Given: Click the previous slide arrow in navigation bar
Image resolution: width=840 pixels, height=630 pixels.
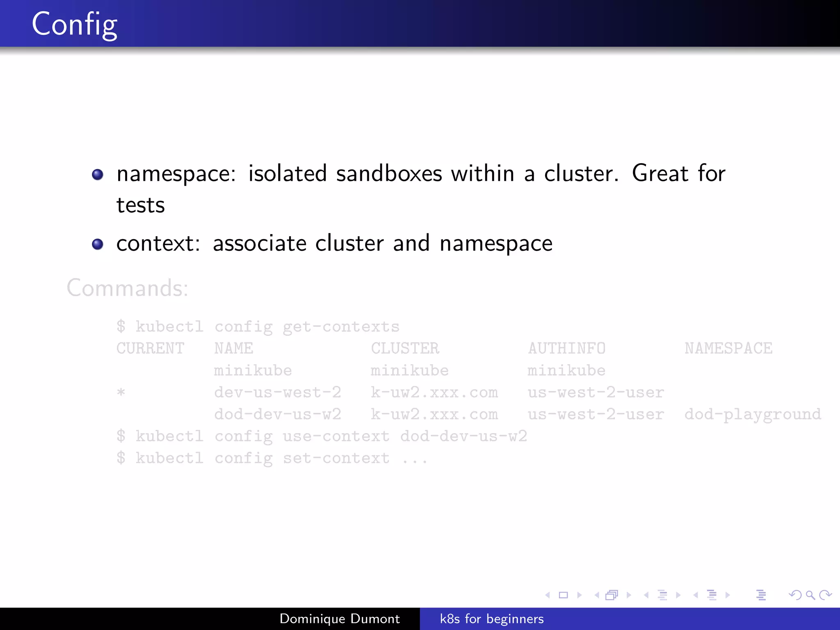Looking at the screenshot, I should pyautogui.click(x=548, y=595).
